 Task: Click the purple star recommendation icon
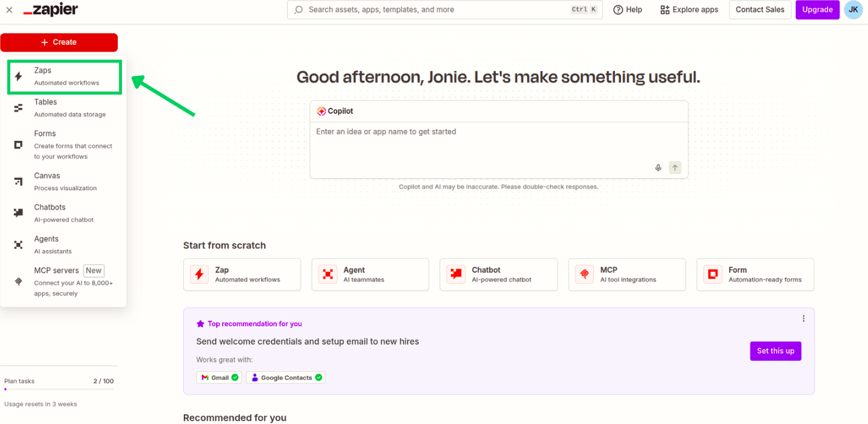coord(200,324)
